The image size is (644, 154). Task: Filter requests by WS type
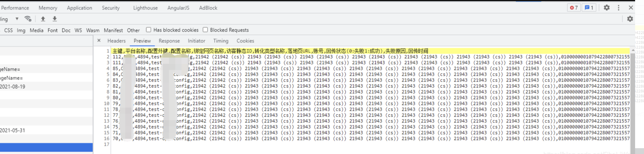pos(78,30)
